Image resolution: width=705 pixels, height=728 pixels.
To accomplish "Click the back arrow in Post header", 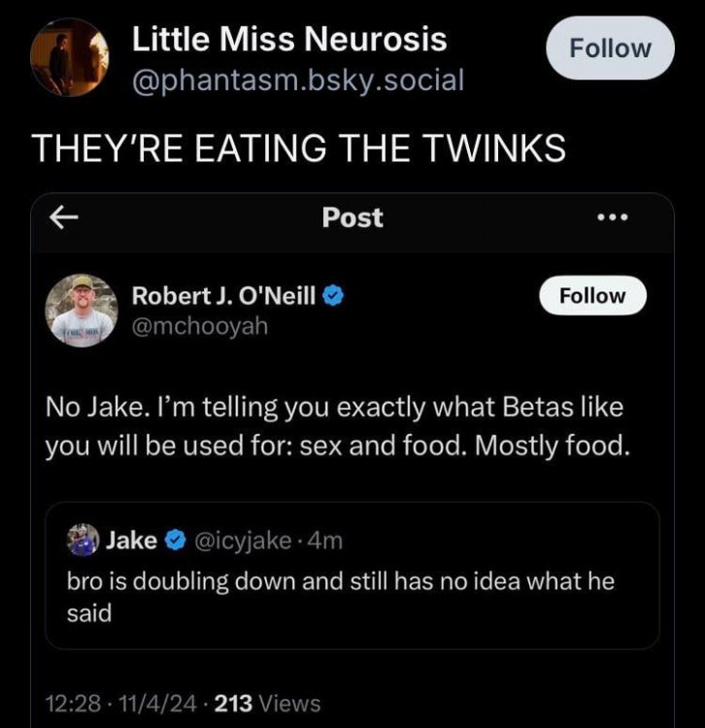I will (63, 219).
